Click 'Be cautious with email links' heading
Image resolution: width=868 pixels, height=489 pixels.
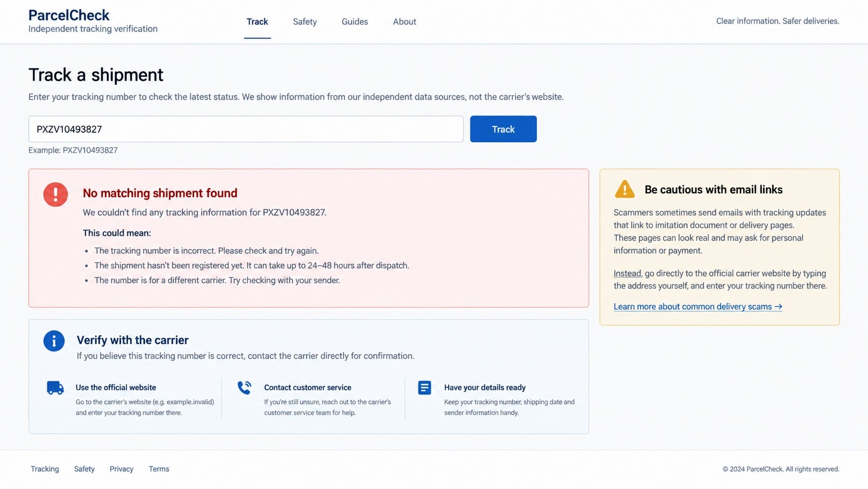click(x=713, y=190)
